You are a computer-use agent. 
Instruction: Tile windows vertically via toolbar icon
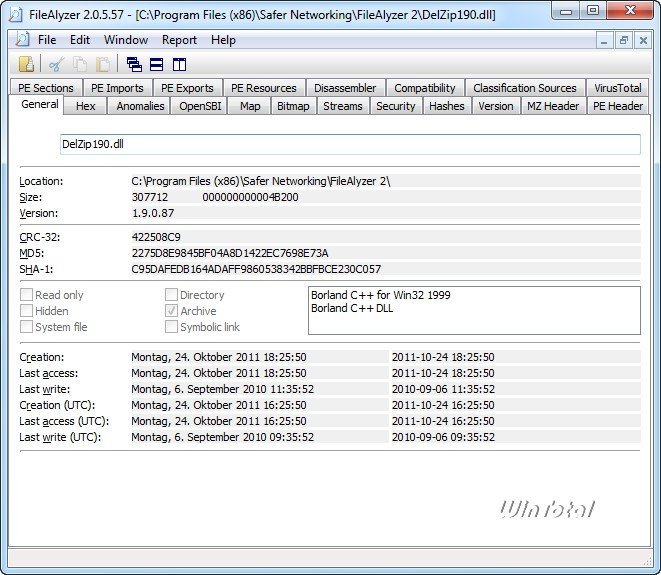(179, 64)
